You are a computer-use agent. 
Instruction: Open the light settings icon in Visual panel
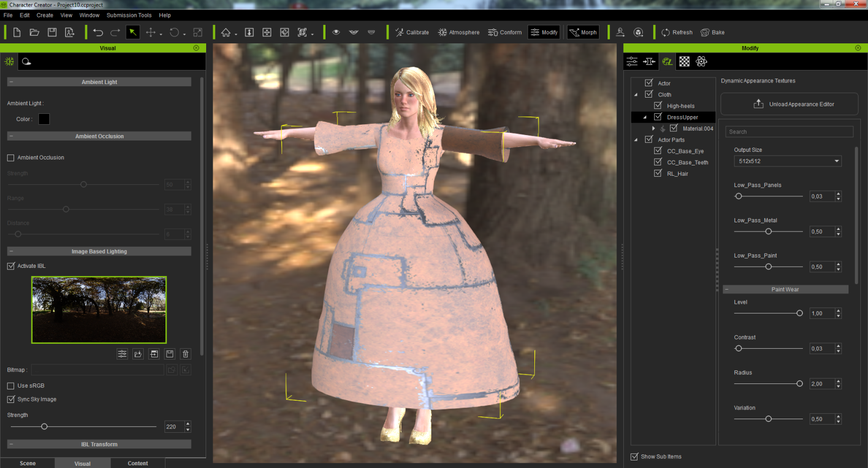click(27, 61)
